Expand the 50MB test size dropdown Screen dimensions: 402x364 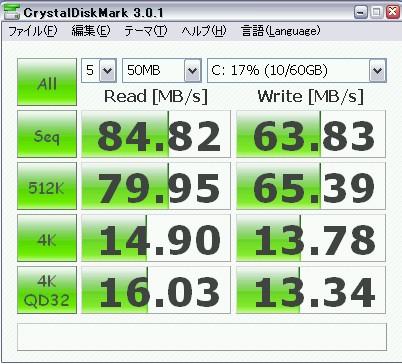pyautogui.click(x=162, y=70)
